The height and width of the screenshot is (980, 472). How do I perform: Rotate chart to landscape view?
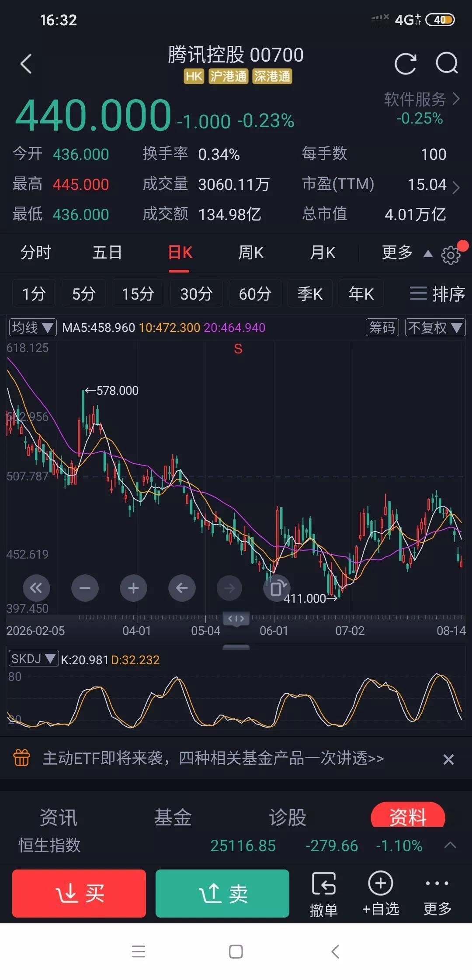pyautogui.click(x=277, y=588)
